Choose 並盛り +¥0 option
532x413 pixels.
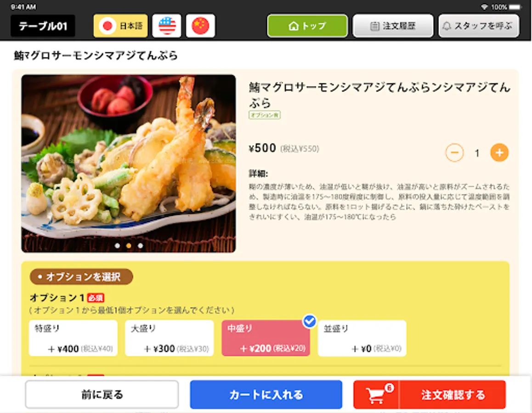pos(362,338)
